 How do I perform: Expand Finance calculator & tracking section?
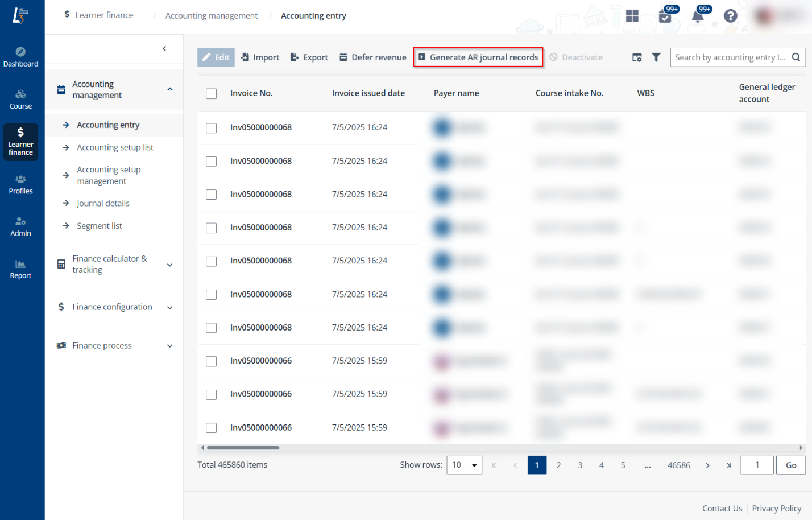pyautogui.click(x=169, y=265)
